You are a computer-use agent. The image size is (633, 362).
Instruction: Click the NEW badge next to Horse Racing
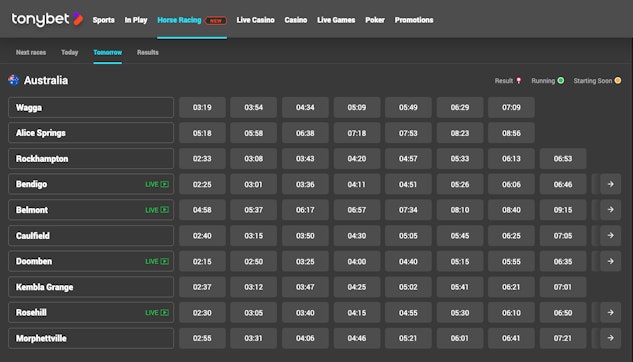point(216,20)
